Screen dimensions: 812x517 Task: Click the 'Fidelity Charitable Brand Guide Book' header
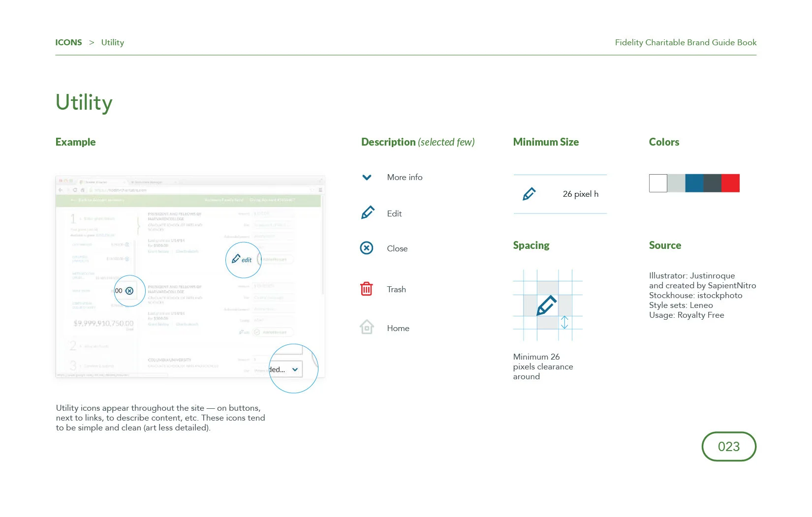point(686,42)
